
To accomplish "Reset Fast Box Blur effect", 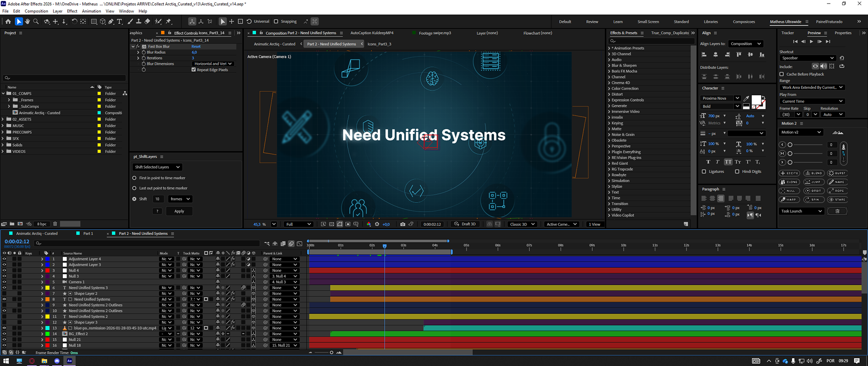I will (196, 47).
